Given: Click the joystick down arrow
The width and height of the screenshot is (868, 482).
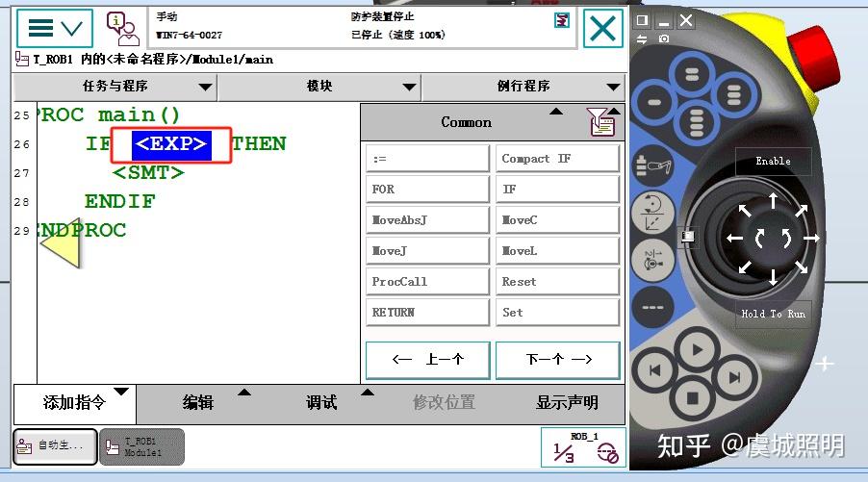Looking at the screenshot, I should coord(774,276).
